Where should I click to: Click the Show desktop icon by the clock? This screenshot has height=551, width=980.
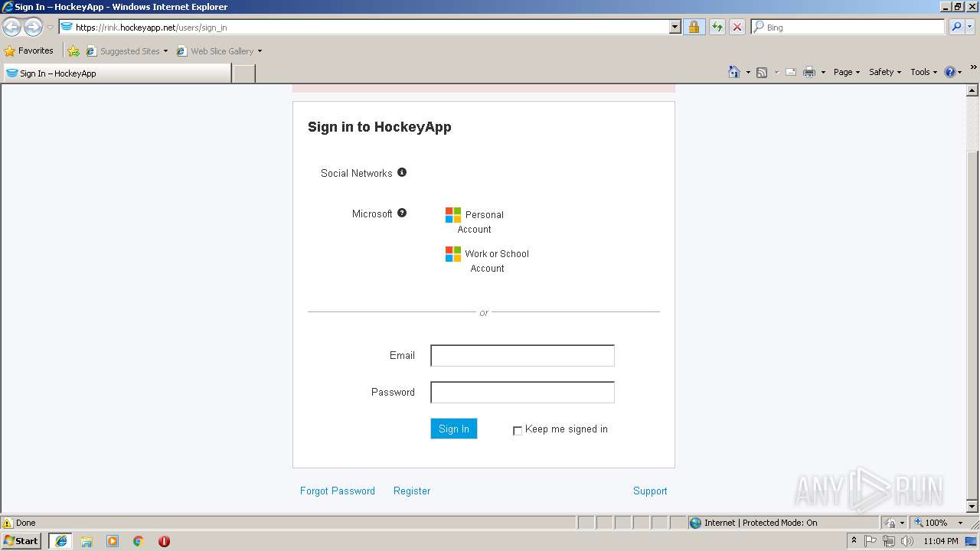point(972,541)
